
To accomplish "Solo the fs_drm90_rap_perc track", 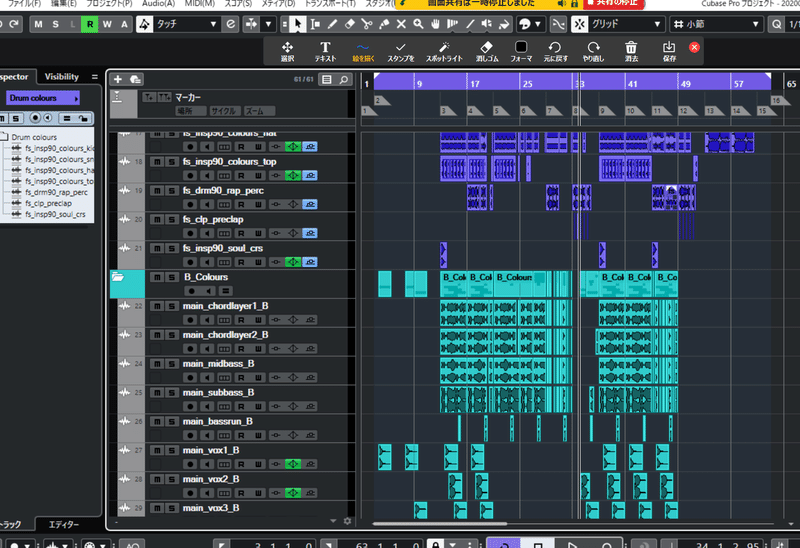I will (172, 191).
